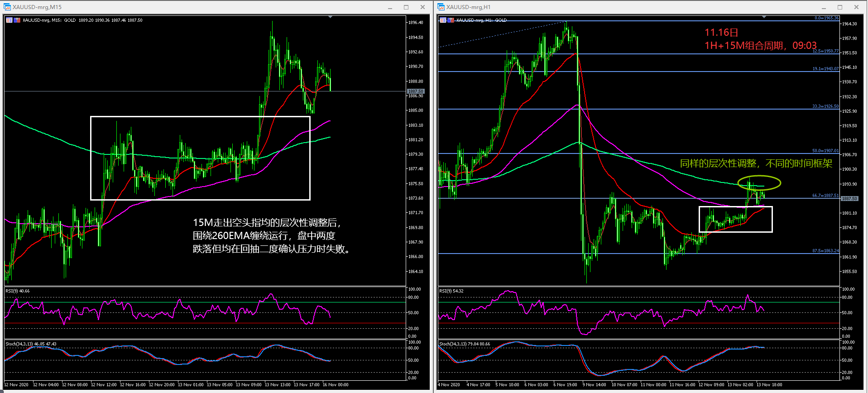Minimize the XAUUSD-mrg,M15 chart window
Viewport: 868px width, 393px height.
coord(390,7)
